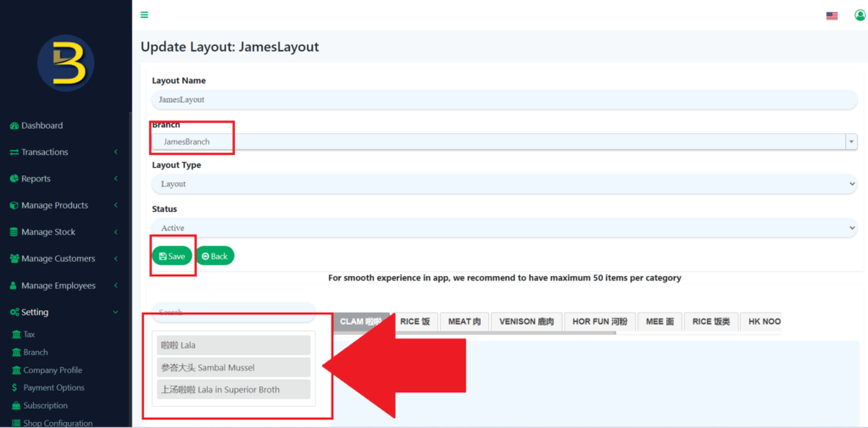Click the hamburger menu icon at top

click(144, 14)
